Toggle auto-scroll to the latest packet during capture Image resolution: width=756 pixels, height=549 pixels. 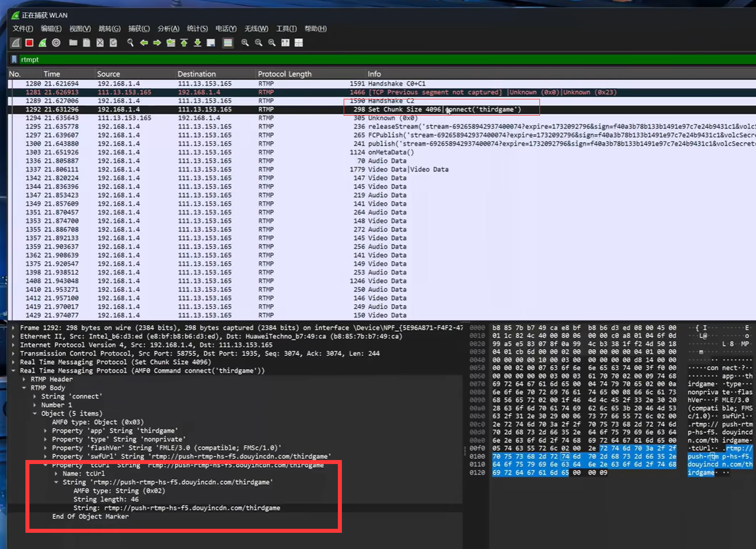pos(211,43)
